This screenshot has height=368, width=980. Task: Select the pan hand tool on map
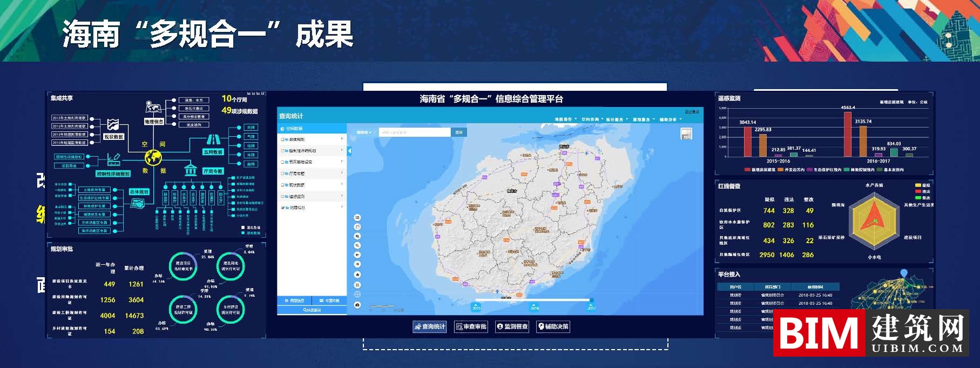point(357,227)
